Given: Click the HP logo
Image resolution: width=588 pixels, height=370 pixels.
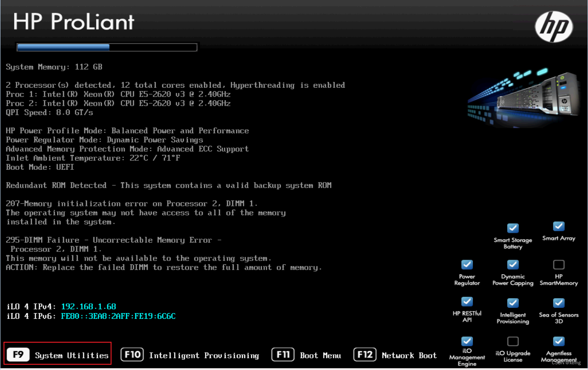Looking at the screenshot, I should (x=554, y=27).
